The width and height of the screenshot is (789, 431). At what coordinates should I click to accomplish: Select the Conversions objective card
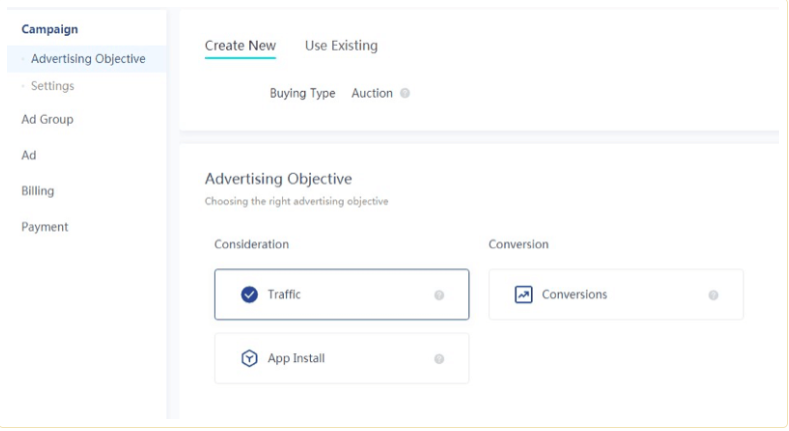[615, 295]
